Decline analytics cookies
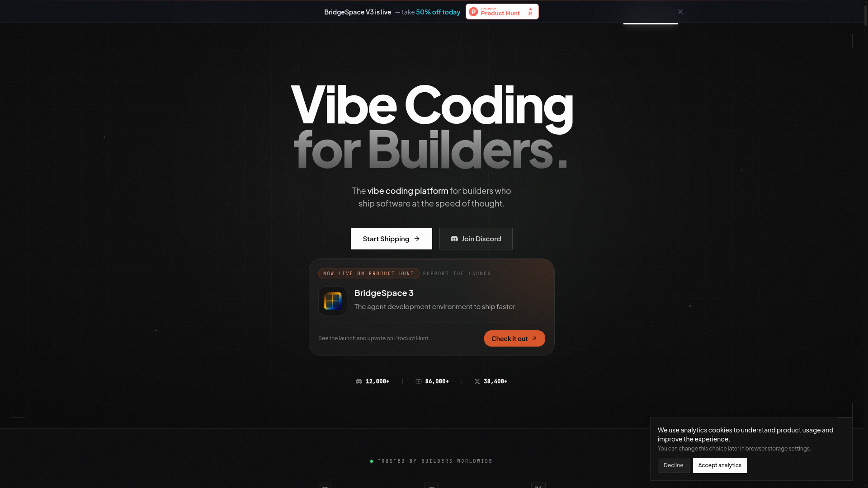The height and width of the screenshot is (488, 868). point(674,465)
